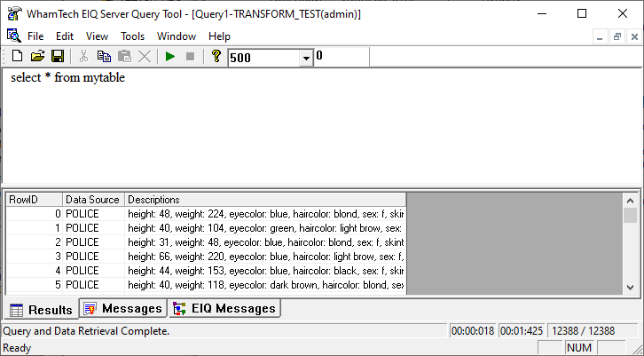Run the query with green play icon
The height and width of the screenshot is (356, 644).
click(170, 56)
